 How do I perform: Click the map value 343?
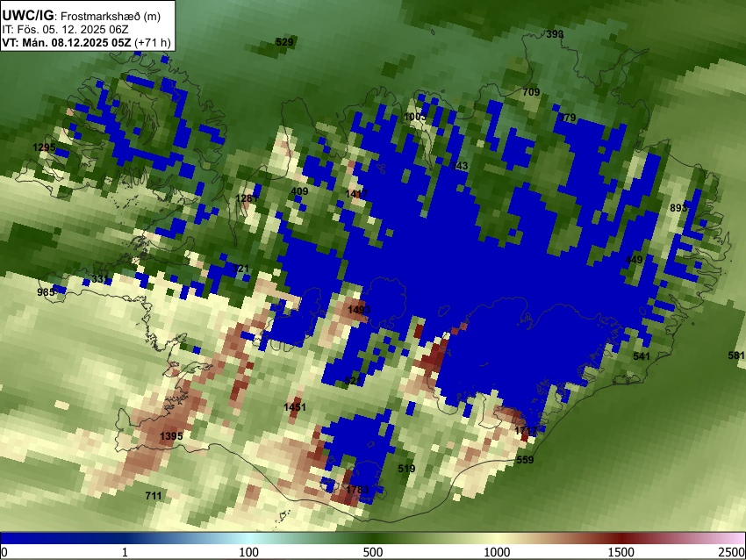coord(460,166)
